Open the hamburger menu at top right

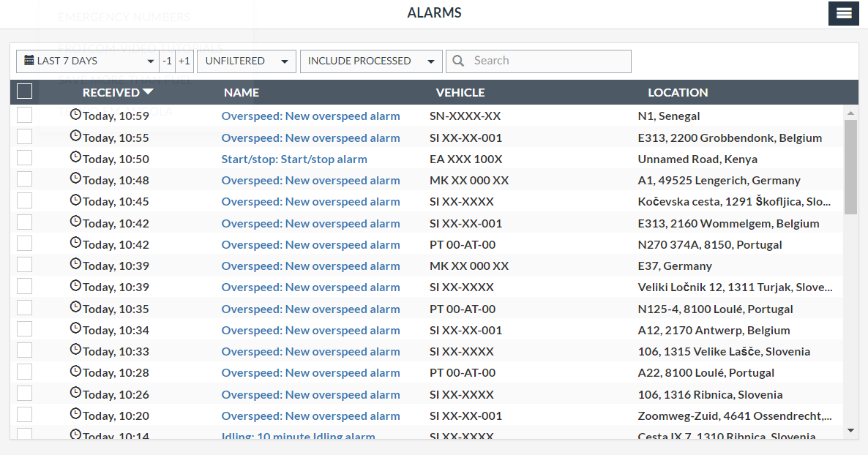843,13
